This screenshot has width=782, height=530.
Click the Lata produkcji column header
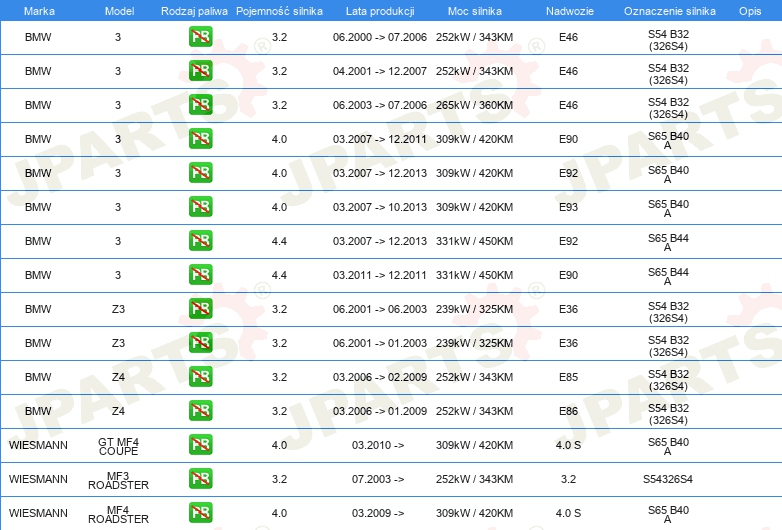click(380, 11)
